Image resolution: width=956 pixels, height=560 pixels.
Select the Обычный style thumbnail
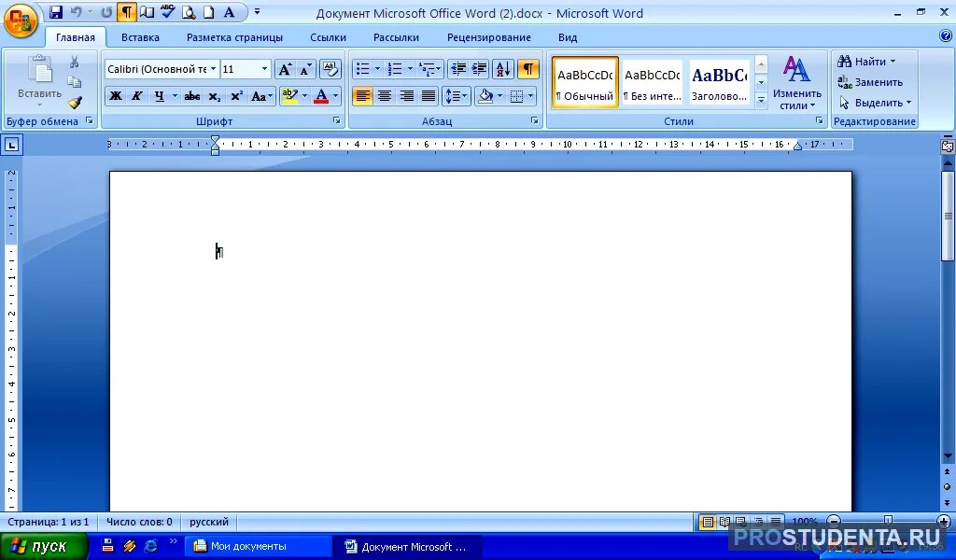click(x=585, y=83)
